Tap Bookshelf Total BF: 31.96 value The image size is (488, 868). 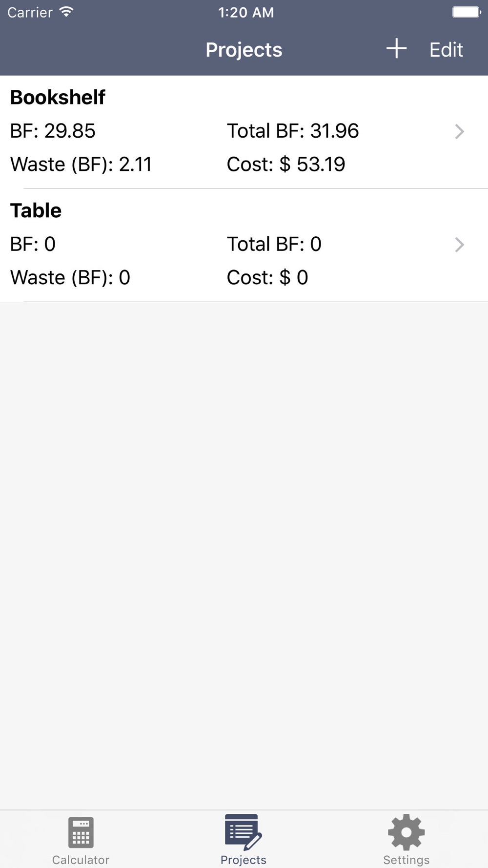tap(293, 131)
